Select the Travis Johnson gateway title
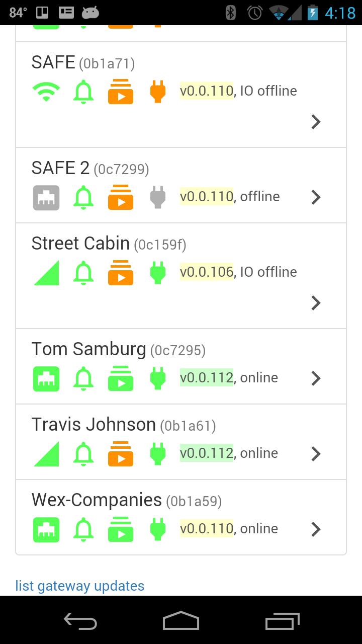Viewport: 362px width, 644px height. coord(94,425)
